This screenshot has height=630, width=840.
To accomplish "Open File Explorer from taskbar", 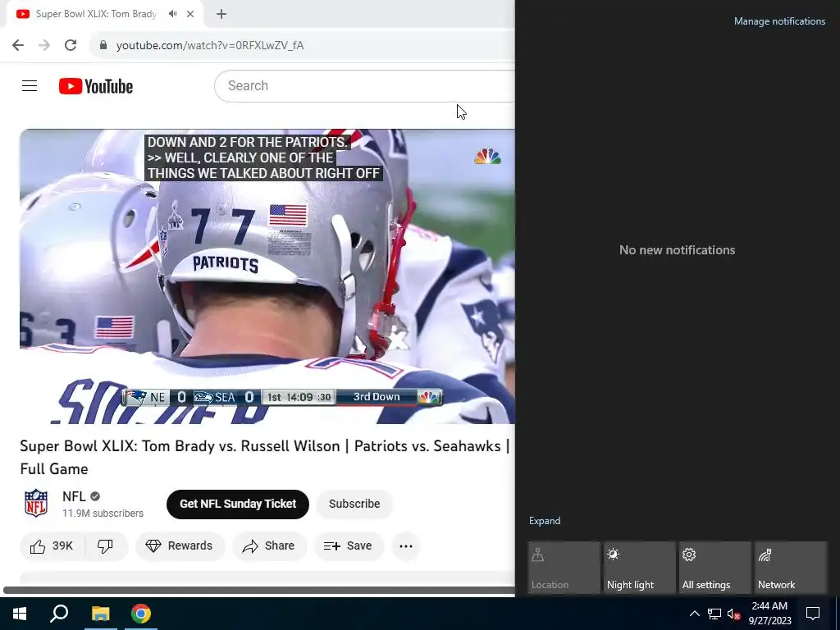I will click(x=100, y=614).
